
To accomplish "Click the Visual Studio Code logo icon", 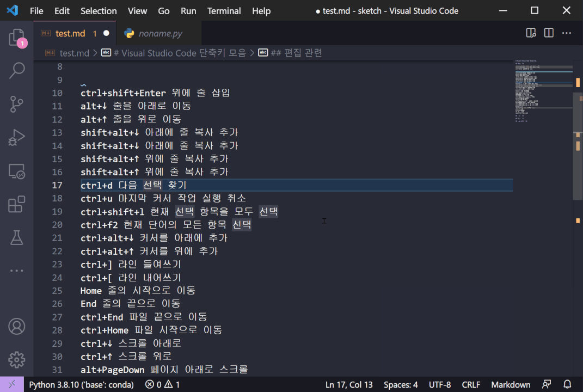I will click(13, 10).
